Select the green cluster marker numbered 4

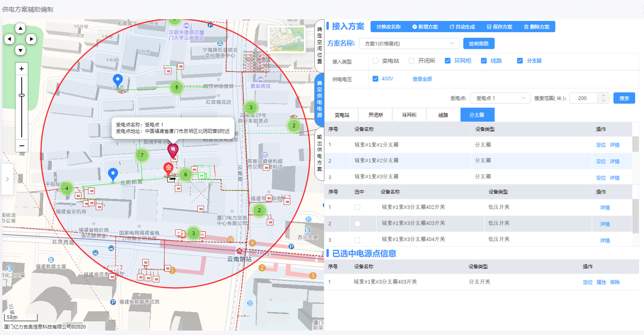tap(67, 188)
